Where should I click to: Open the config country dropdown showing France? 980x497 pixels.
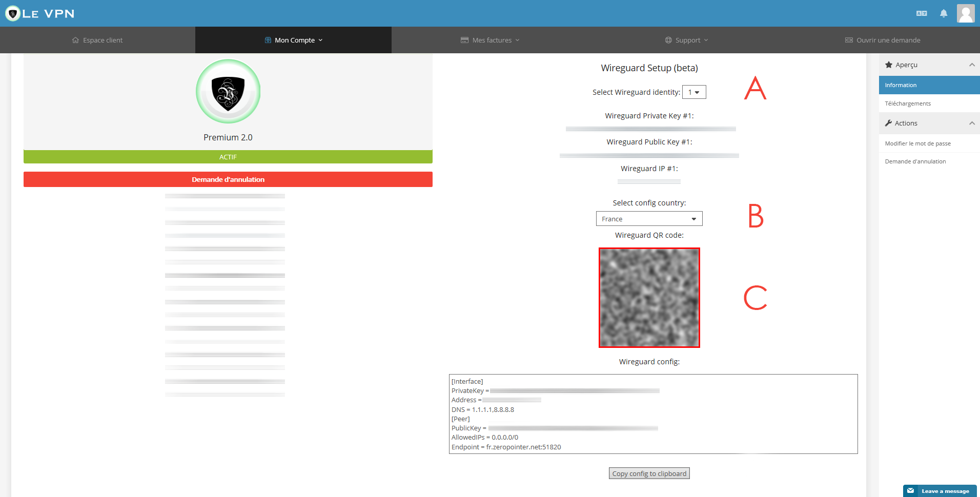[x=649, y=219]
